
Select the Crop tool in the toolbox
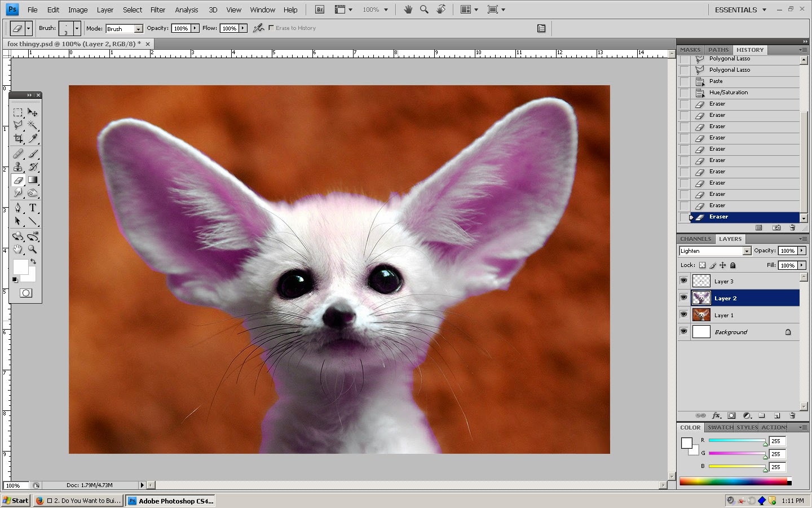[x=18, y=138]
